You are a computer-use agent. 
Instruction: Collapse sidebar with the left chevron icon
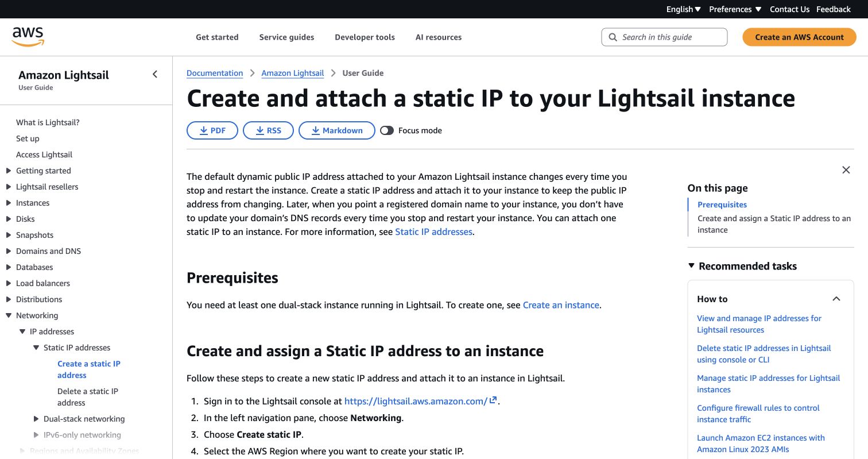click(x=154, y=74)
